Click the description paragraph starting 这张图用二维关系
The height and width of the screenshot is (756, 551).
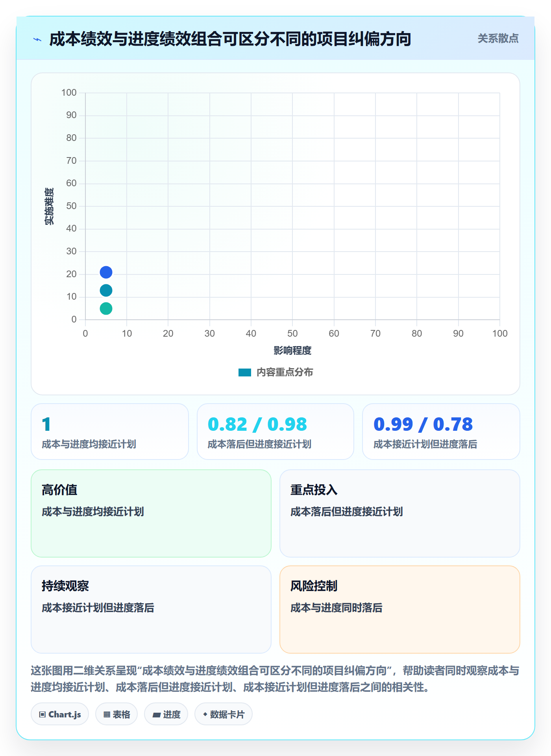[275, 679]
